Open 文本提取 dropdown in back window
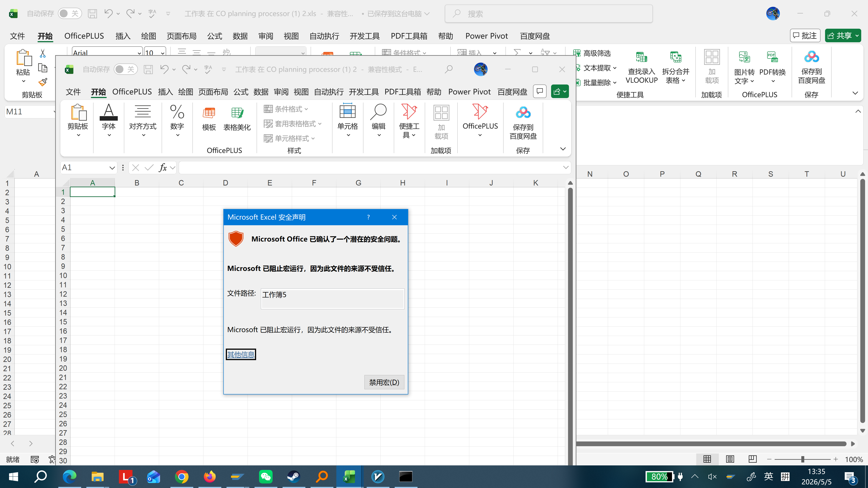This screenshot has width=868, height=488. click(x=596, y=68)
